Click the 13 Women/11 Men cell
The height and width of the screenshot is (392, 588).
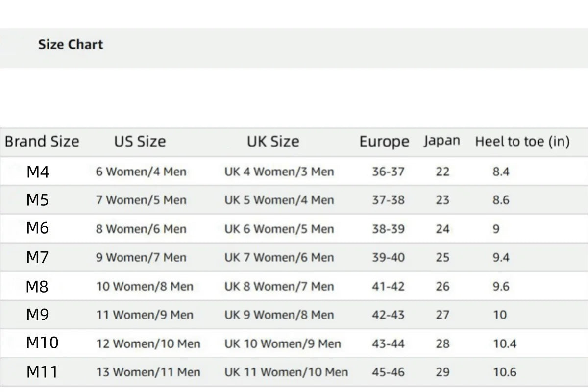point(148,372)
